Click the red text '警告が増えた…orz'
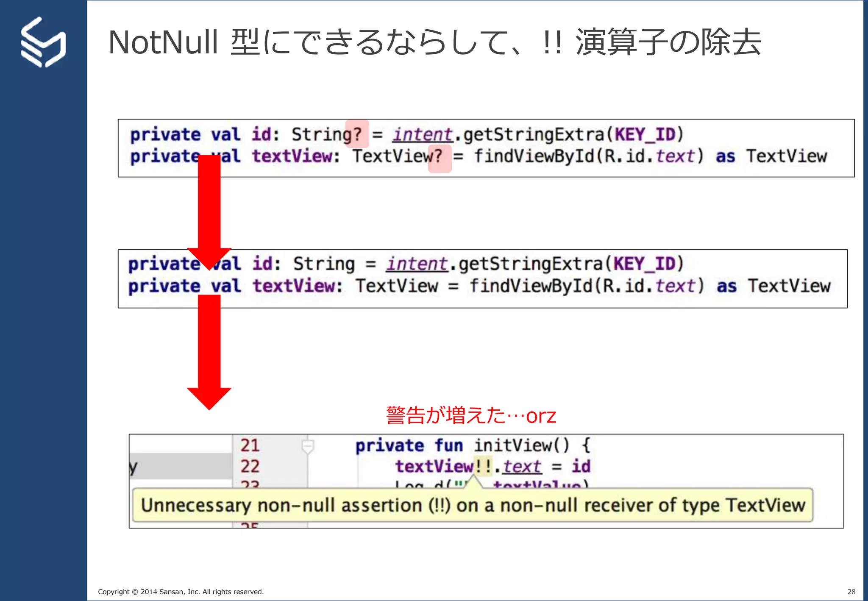Screen dimensions: 868x601 coord(471,415)
